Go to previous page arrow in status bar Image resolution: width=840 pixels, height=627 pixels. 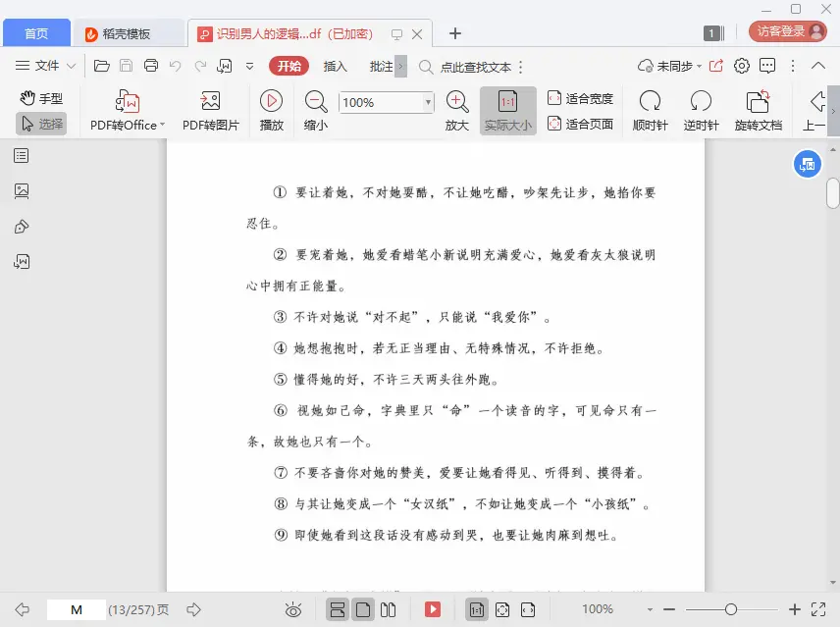22,609
